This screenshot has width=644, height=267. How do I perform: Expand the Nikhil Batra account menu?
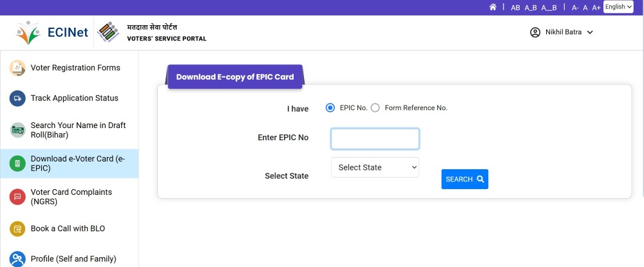point(561,32)
